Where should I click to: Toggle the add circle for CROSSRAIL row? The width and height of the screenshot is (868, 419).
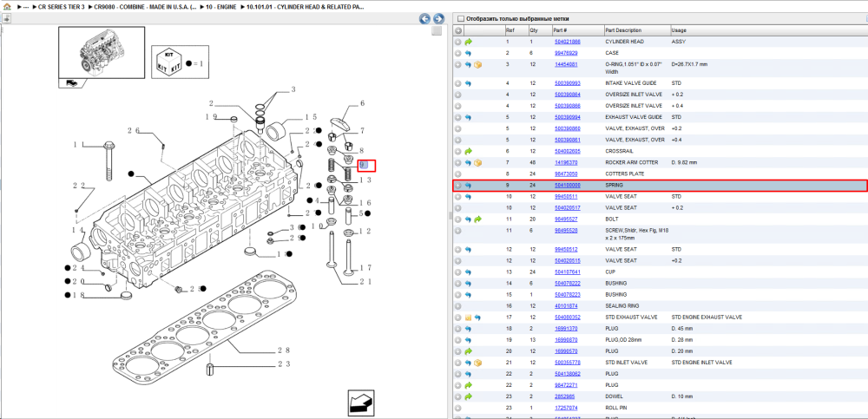pos(457,151)
